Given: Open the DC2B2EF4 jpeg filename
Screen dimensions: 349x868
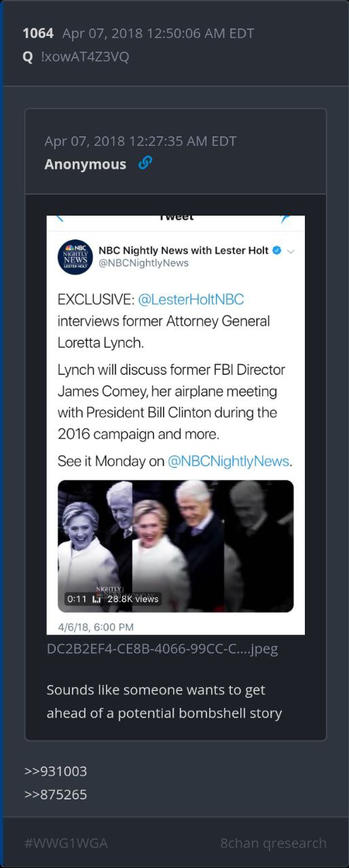Looking at the screenshot, I should pyautogui.click(x=162, y=649).
